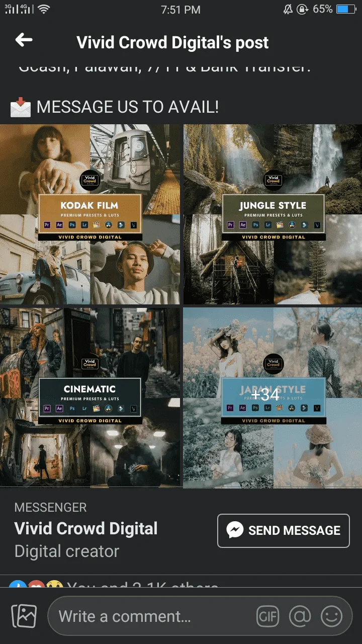This screenshot has width=362, height=644.
Task: Tap the 'MESSENGER' label
Action: pyautogui.click(x=50, y=508)
